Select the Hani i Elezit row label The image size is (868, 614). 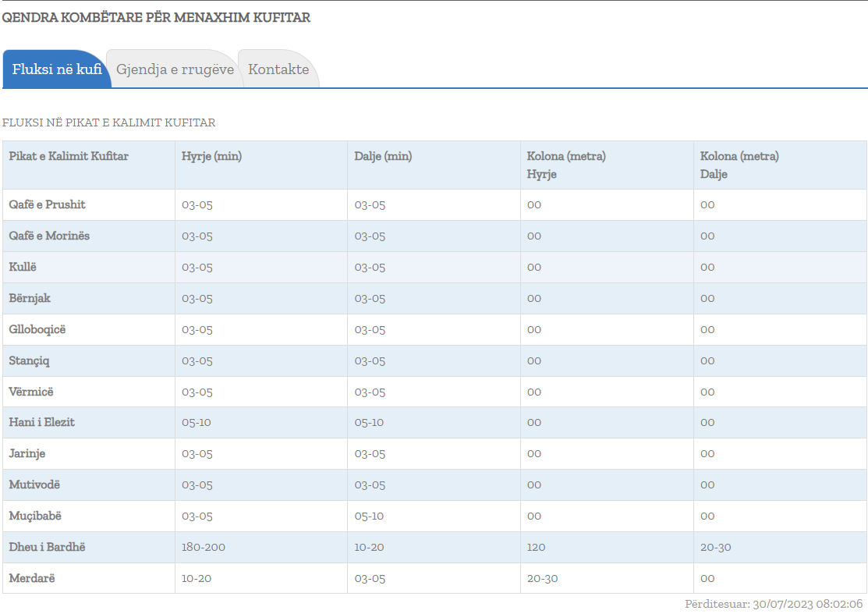point(42,422)
